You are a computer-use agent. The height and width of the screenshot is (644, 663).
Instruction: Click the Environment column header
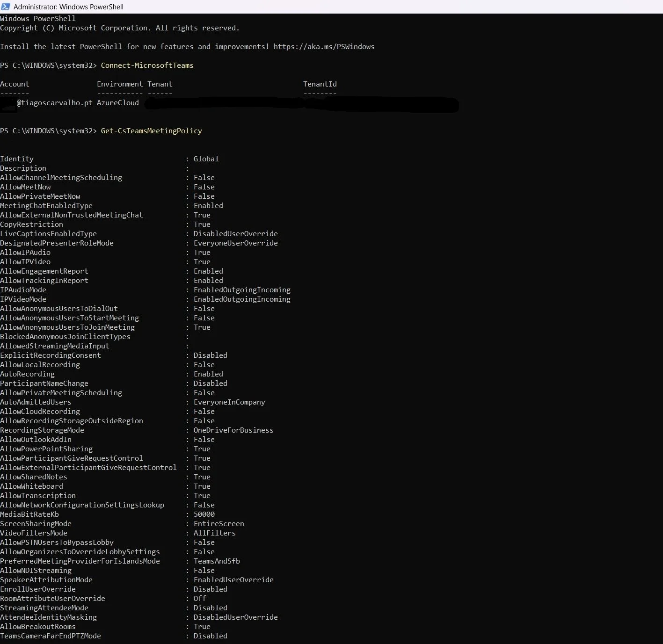pos(120,84)
